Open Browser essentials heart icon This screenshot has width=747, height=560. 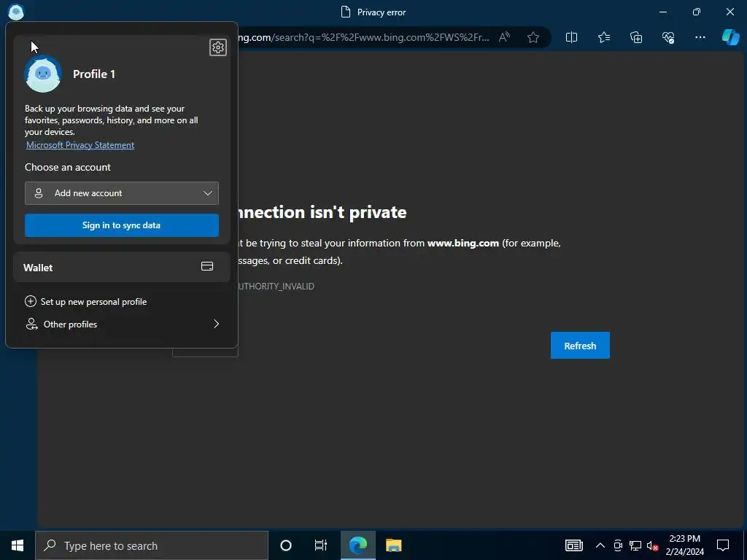pyautogui.click(x=668, y=37)
